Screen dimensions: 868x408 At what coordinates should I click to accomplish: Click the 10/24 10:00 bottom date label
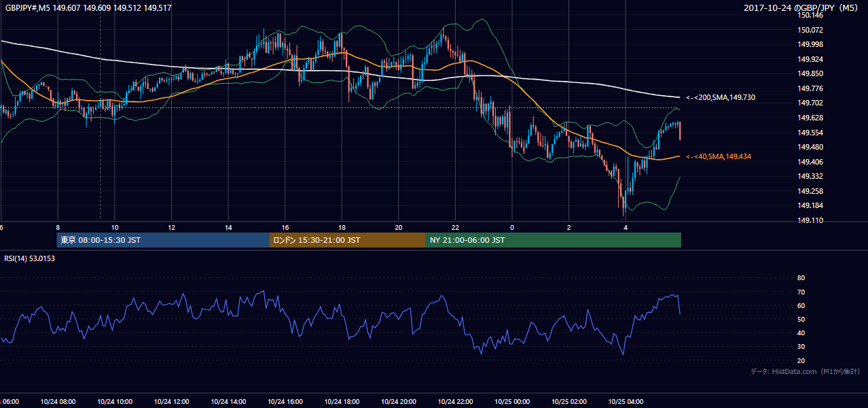115,402
